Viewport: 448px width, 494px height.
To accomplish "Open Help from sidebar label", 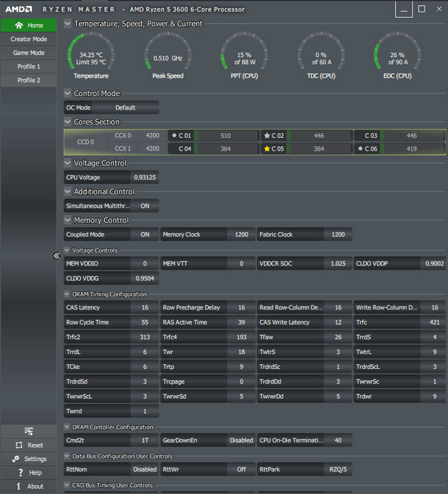I will [x=35, y=473].
